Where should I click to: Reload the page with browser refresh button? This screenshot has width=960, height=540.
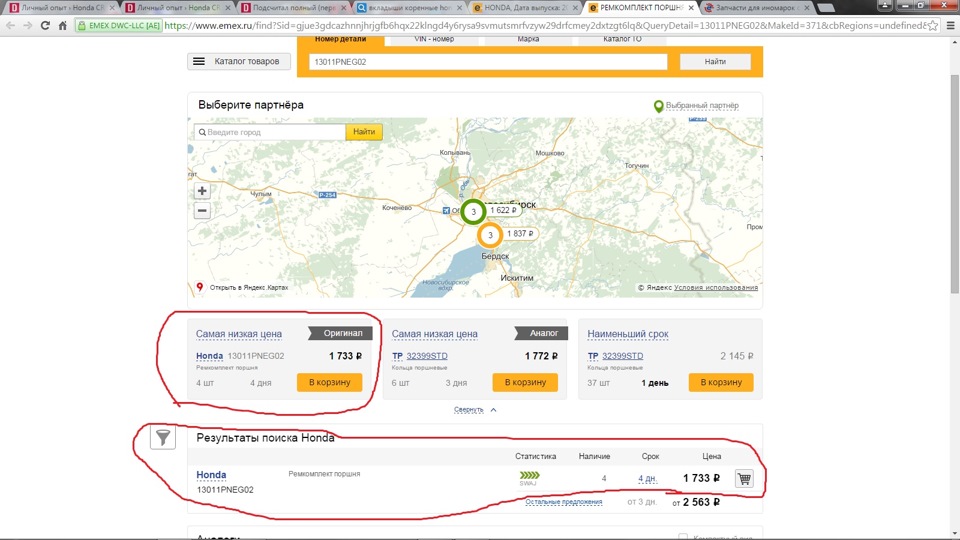[x=45, y=25]
